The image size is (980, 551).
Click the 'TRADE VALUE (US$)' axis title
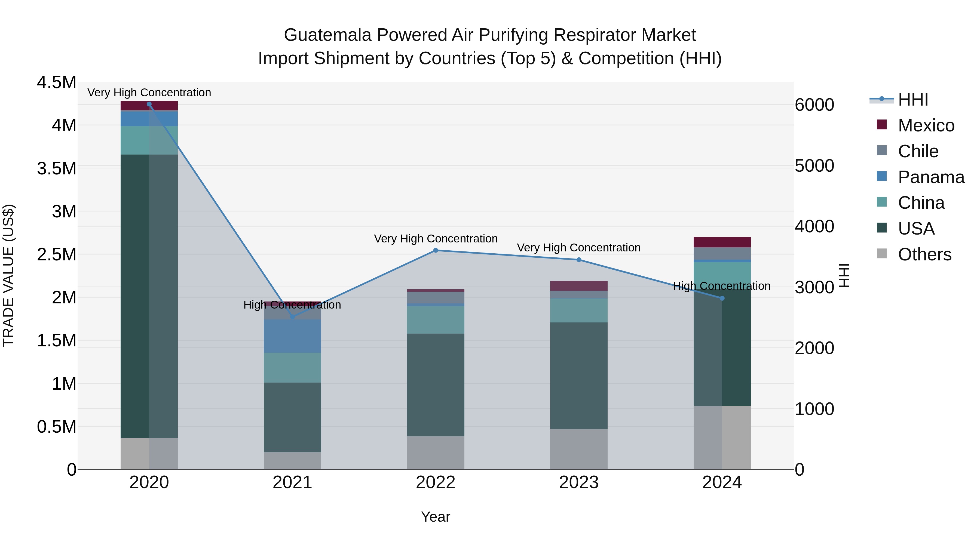click(8, 275)
